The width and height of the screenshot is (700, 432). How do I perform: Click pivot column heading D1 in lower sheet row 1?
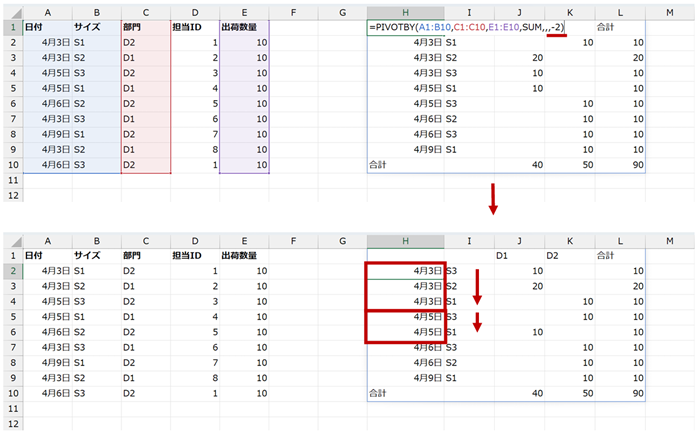tap(519, 256)
